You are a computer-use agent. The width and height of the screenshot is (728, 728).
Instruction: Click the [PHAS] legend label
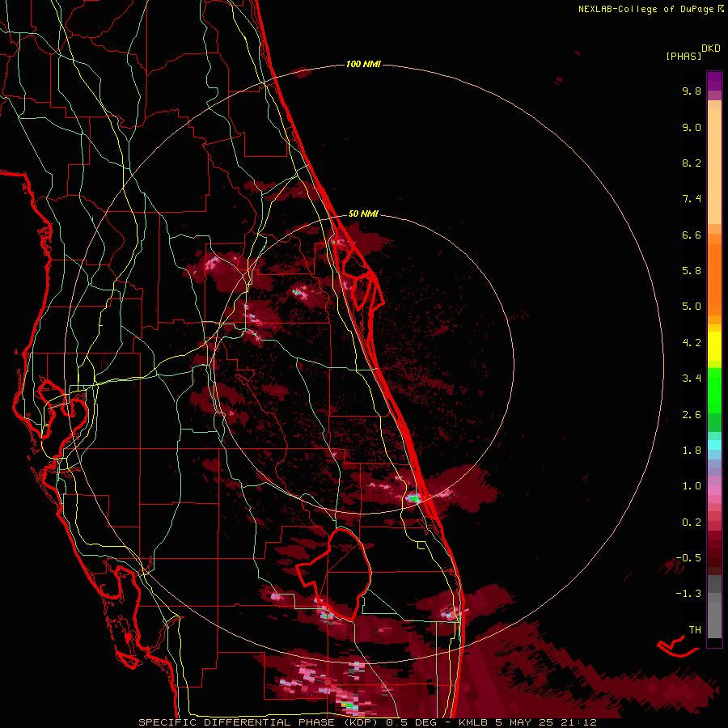[x=684, y=57]
